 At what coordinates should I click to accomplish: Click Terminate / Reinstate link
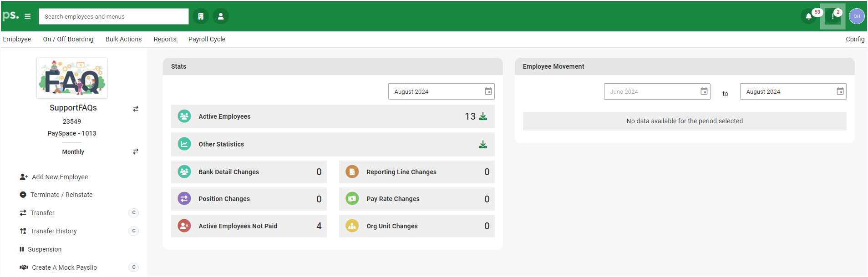(61, 195)
